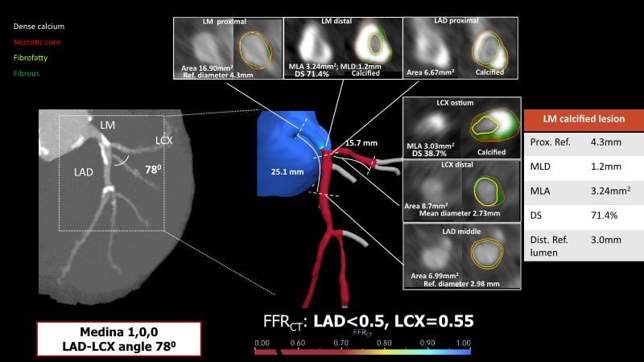Screen dimensions: 644x362
Task: Select the green Fibrous legend entry
Action: pyautogui.click(x=27, y=73)
